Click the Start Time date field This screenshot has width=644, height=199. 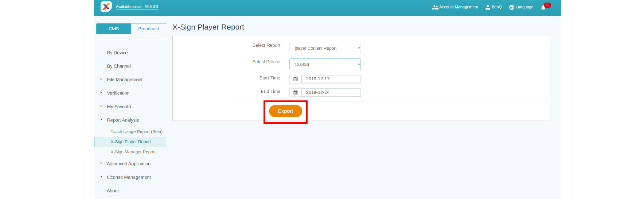(331, 79)
